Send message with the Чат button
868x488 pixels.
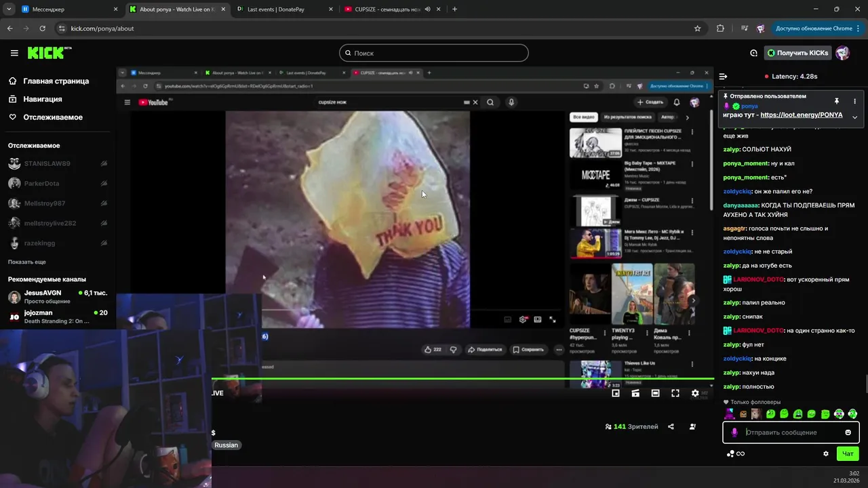click(x=848, y=453)
